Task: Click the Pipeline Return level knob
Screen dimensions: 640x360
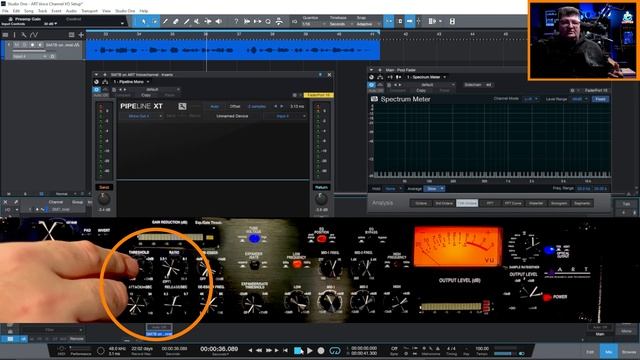Action: (321, 199)
